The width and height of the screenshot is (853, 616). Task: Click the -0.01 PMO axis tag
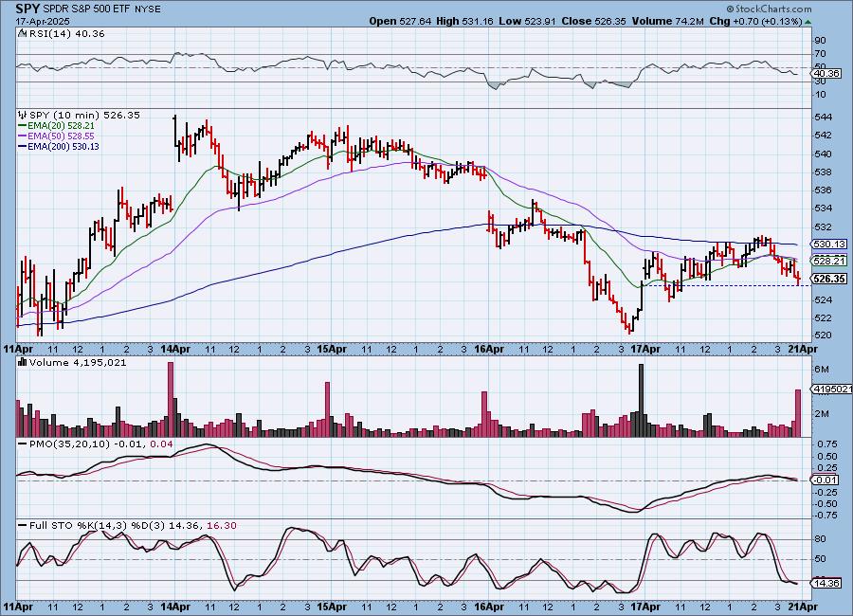pyautogui.click(x=826, y=480)
